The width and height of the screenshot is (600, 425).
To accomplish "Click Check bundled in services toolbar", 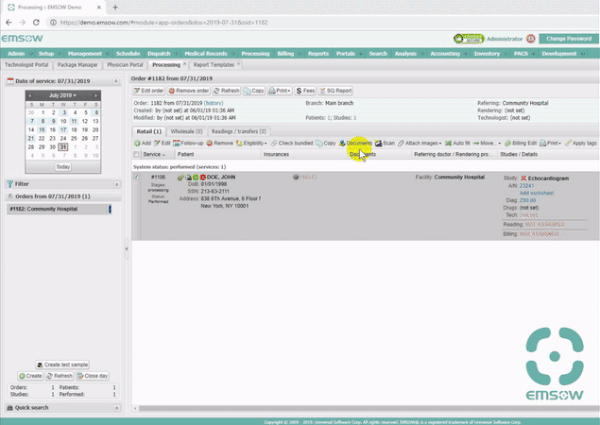I will (x=292, y=143).
